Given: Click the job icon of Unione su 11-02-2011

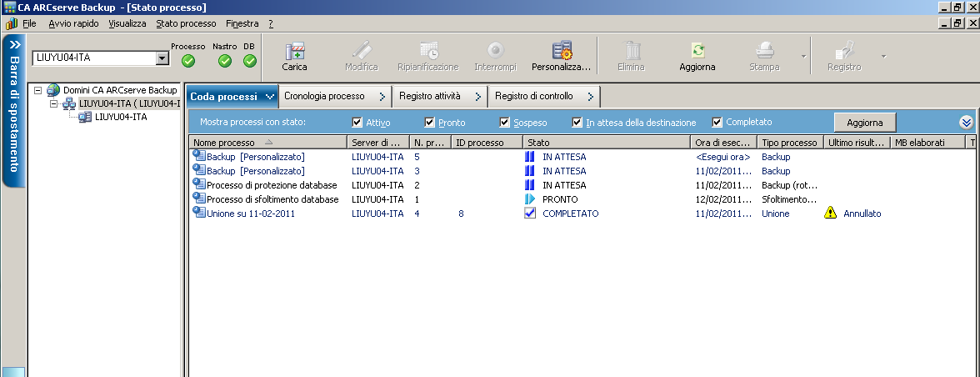Looking at the screenshot, I should click(198, 214).
